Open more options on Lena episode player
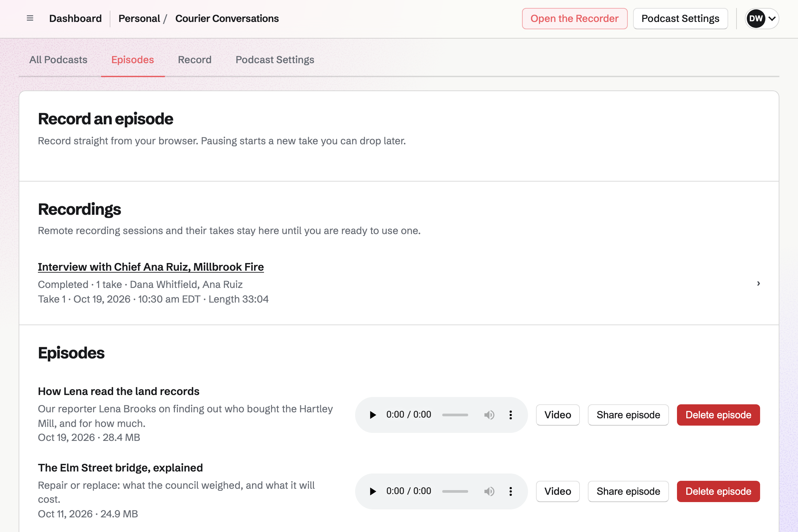 click(511, 415)
